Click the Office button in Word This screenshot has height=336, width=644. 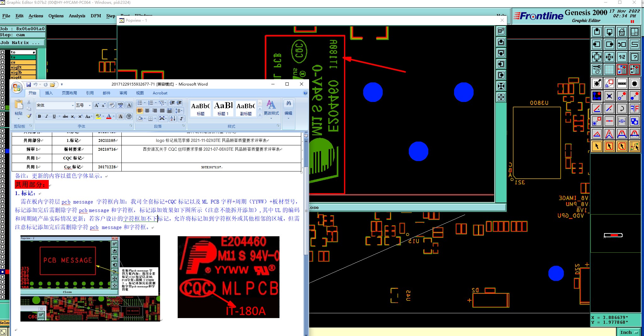click(x=17, y=87)
